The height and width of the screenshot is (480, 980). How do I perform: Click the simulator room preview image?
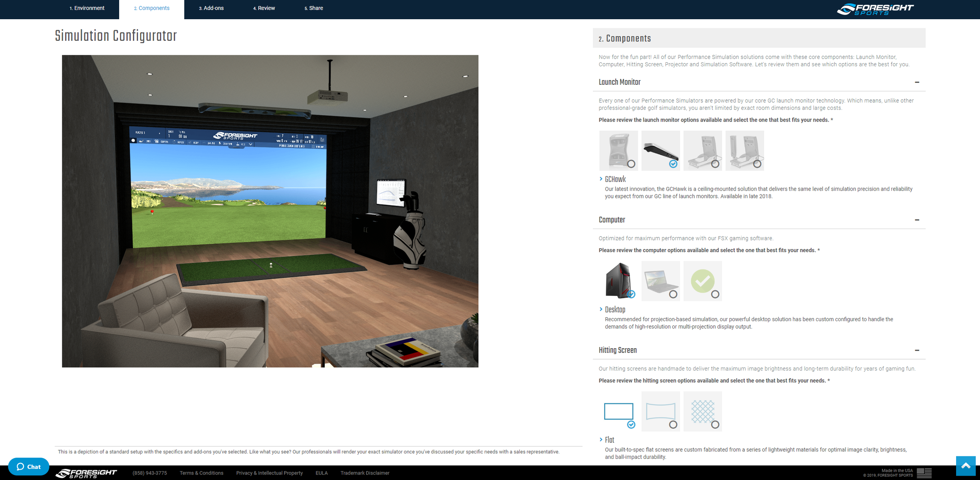click(270, 211)
